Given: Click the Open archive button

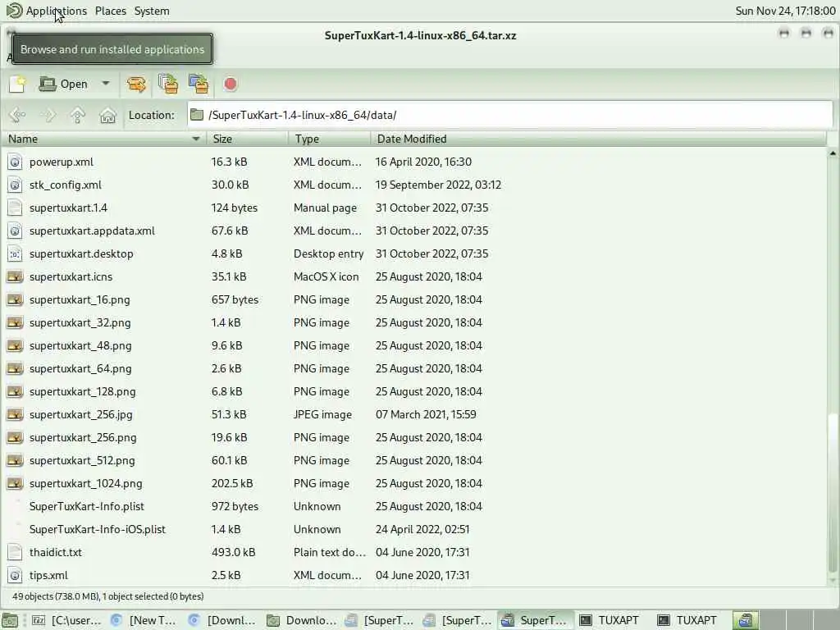Looking at the screenshot, I should point(63,84).
